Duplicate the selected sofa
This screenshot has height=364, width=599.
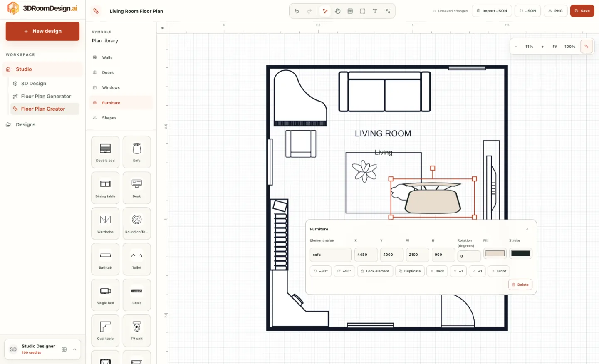click(x=410, y=271)
